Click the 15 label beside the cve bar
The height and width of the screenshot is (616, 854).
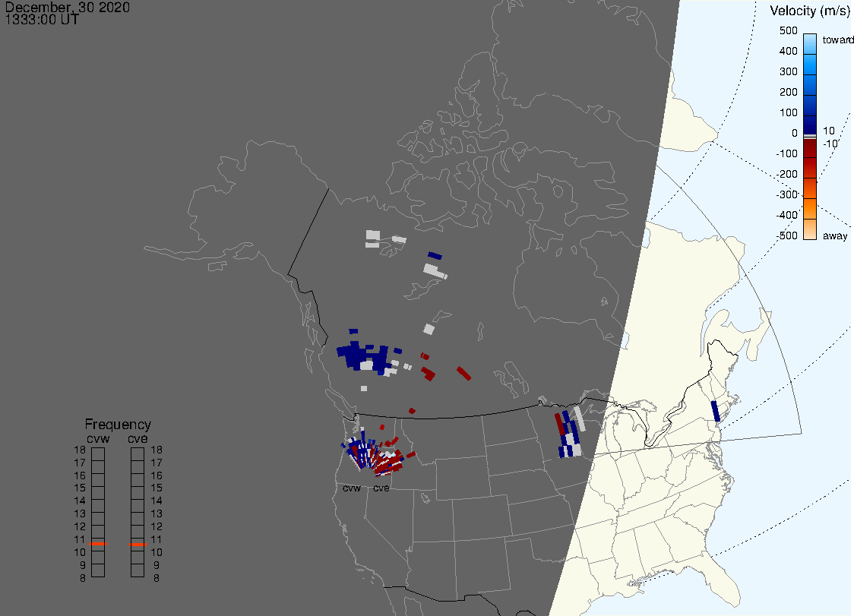pyautogui.click(x=157, y=488)
